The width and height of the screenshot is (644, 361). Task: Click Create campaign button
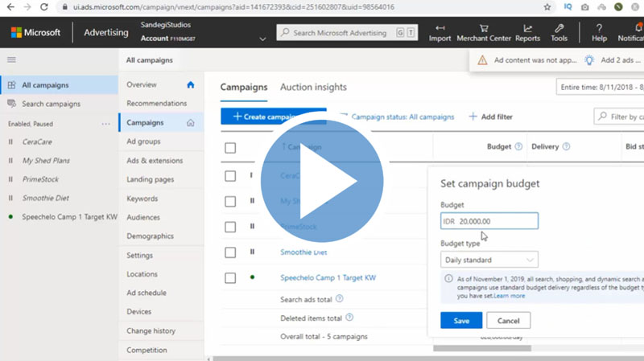[x=274, y=117]
